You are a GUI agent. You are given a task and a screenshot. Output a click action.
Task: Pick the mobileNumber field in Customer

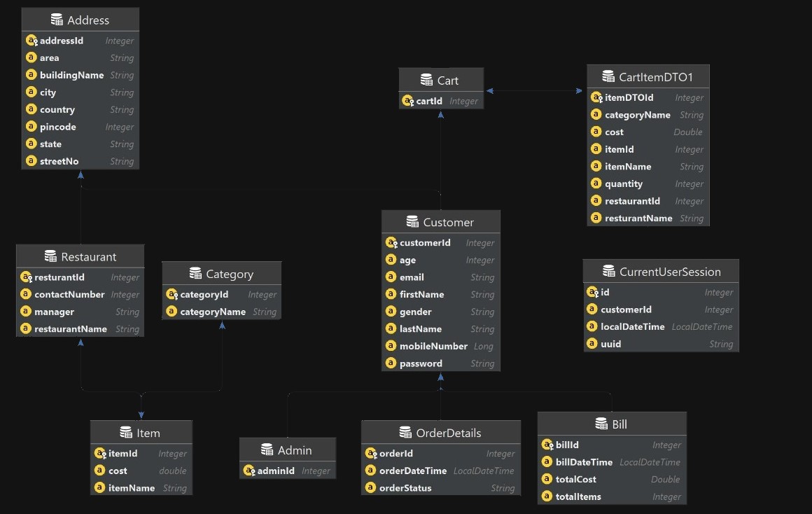(433, 346)
